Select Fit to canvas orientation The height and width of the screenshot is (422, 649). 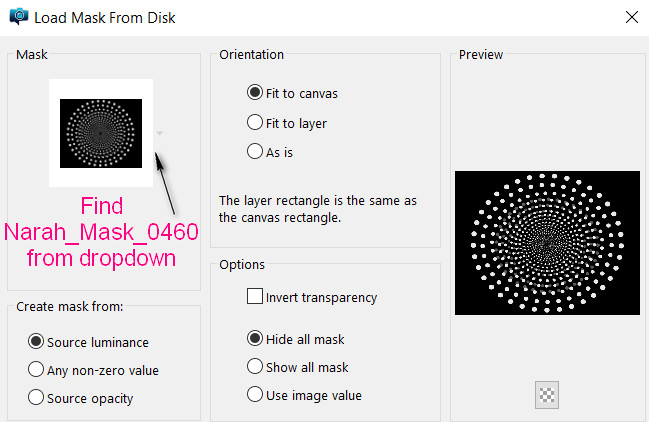pyautogui.click(x=255, y=93)
